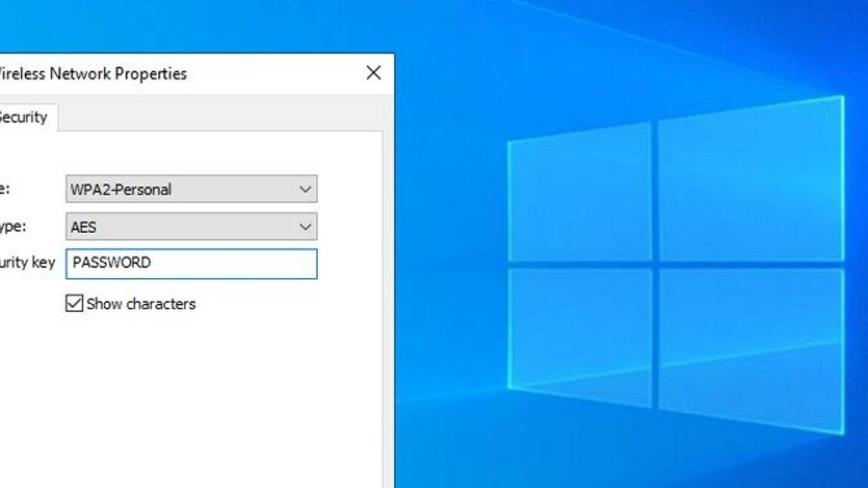Click the Wireless Network Properties title bar
The height and width of the screenshot is (488, 868).
click(x=176, y=73)
